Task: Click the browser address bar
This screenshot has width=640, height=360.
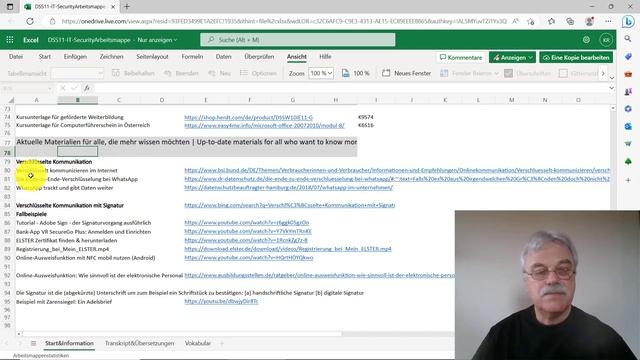Action: tap(284, 21)
